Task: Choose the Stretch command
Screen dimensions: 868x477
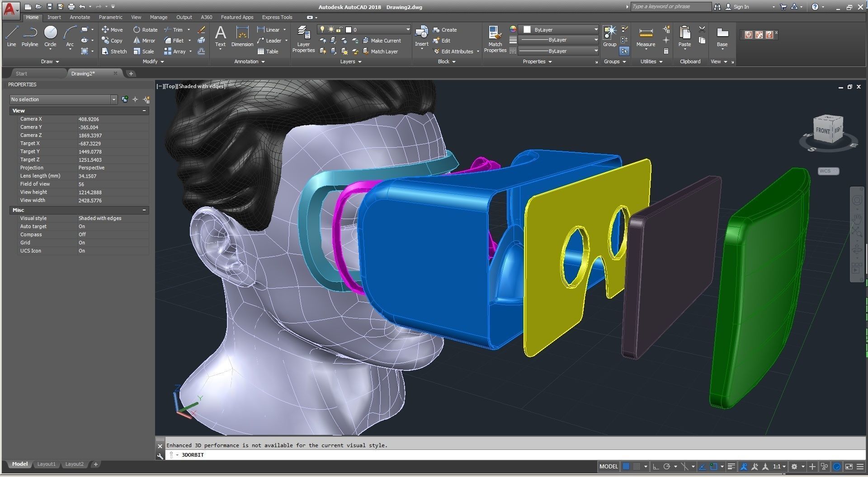Action: click(x=114, y=51)
